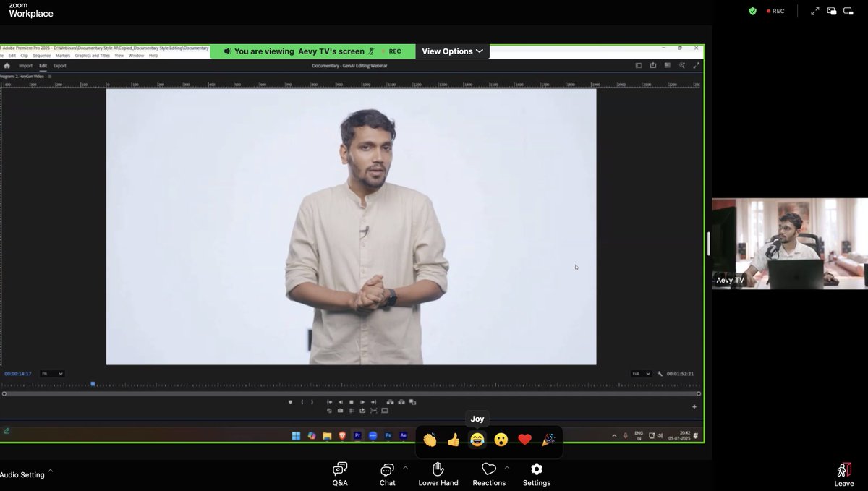The height and width of the screenshot is (491, 868).
Task: Click the REC recording indicator
Action: point(775,11)
